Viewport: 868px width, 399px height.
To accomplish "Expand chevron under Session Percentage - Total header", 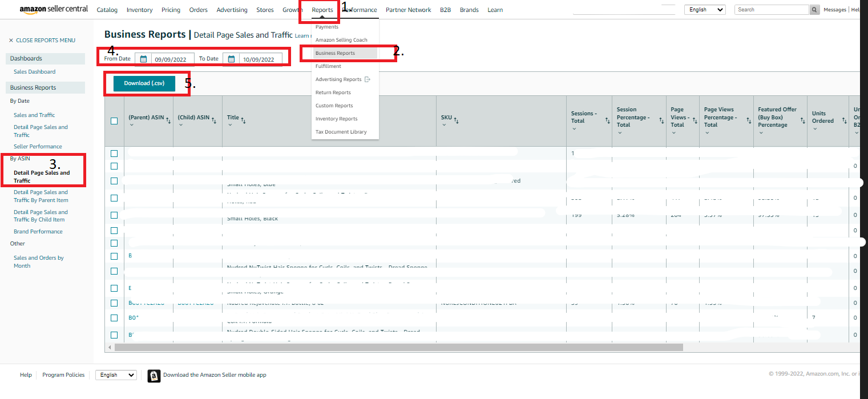I will 619,132.
